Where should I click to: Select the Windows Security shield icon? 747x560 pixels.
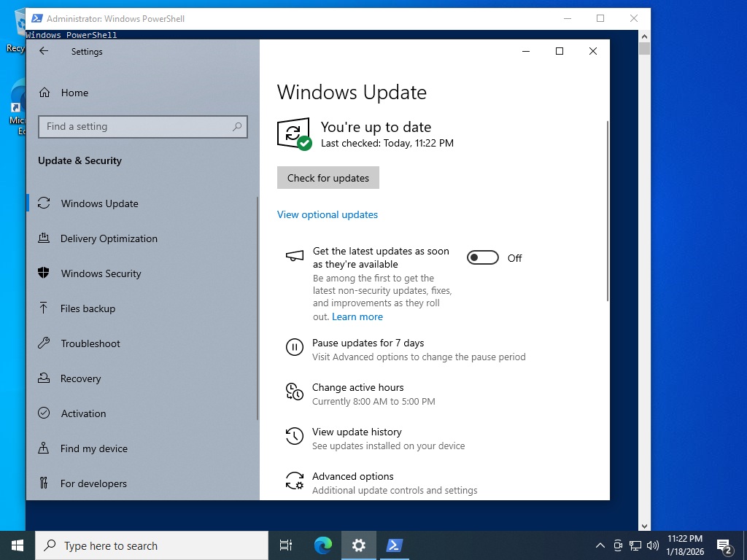click(44, 273)
